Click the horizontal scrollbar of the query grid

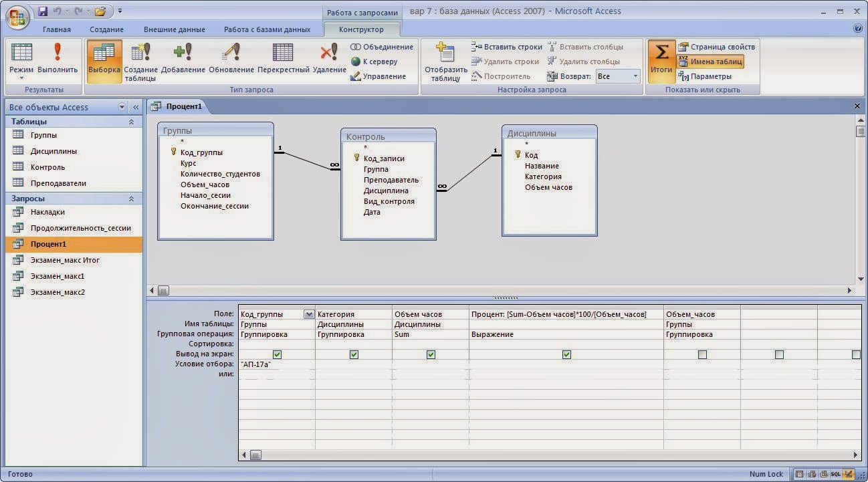coord(549,455)
